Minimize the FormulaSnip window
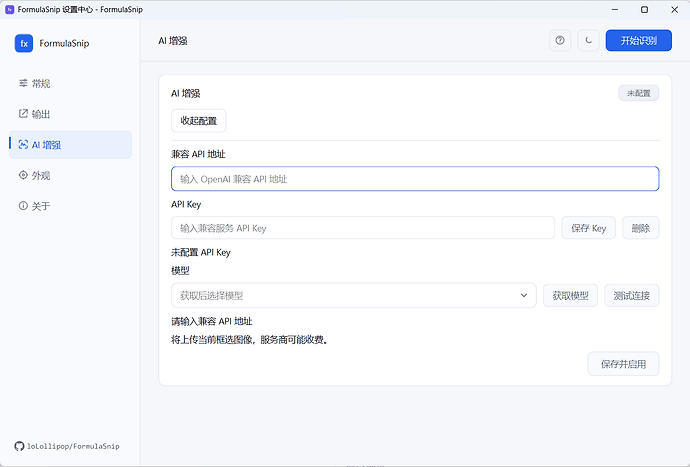The image size is (690, 467). pyautogui.click(x=615, y=9)
